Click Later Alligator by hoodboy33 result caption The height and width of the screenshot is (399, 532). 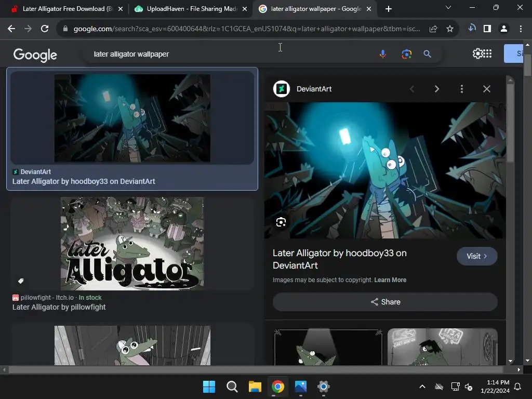[x=84, y=181]
